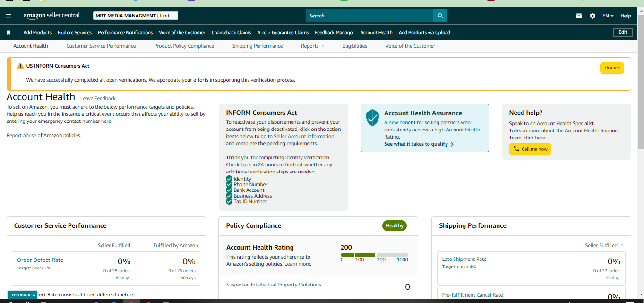This screenshot has width=644, height=303.
Task: Select Add Products in the navigation bar
Action: (x=37, y=33)
